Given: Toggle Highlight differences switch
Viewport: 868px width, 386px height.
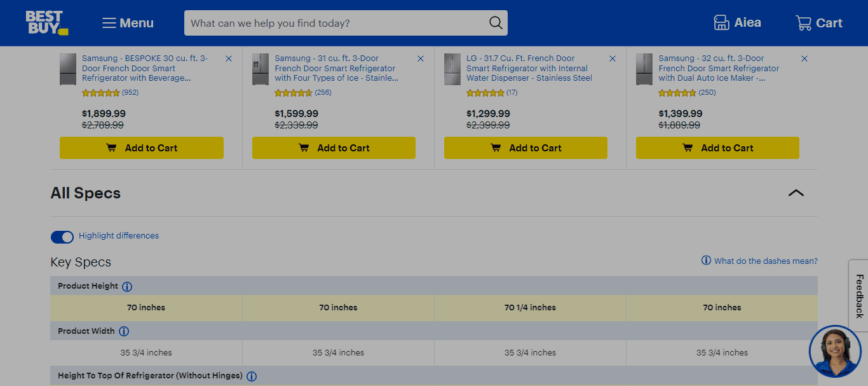Looking at the screenshot, I should click(62, 237).
